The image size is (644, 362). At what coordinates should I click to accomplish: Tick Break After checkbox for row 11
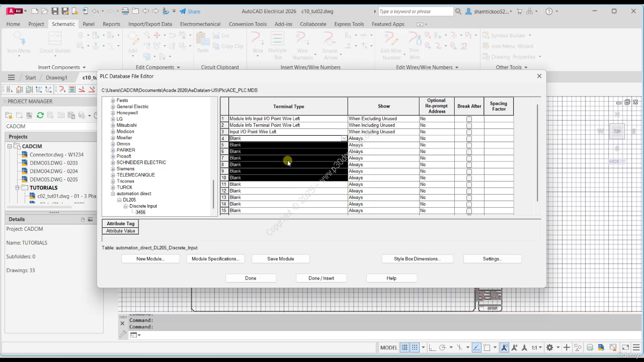click(469, 185)
